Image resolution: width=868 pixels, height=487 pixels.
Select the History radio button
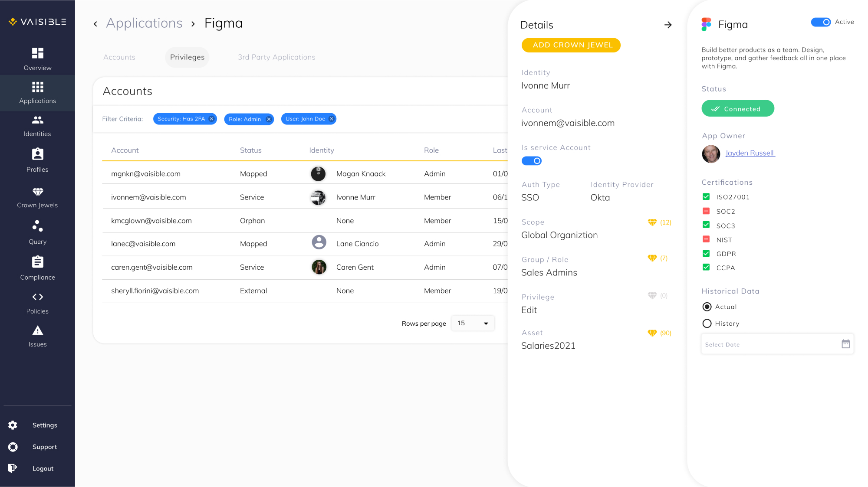pyautogui.click(x=707, y=324)
